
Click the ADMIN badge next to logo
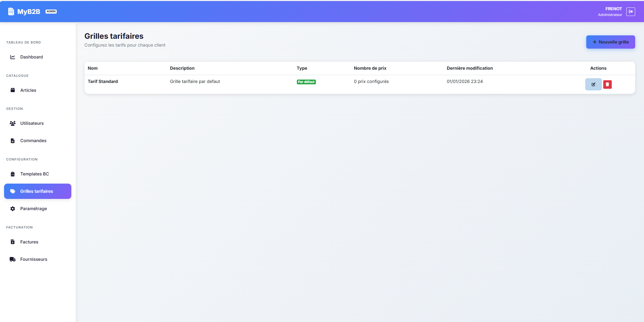pos(51,12)
